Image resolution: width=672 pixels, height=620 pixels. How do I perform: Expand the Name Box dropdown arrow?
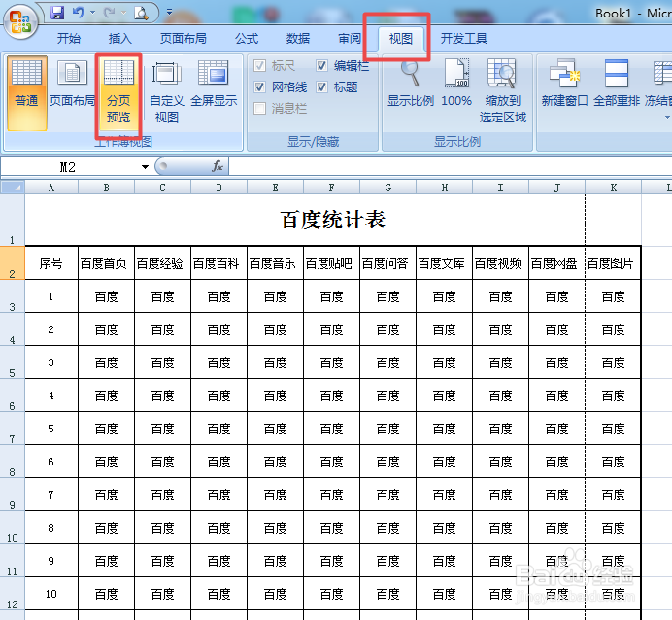145,167
